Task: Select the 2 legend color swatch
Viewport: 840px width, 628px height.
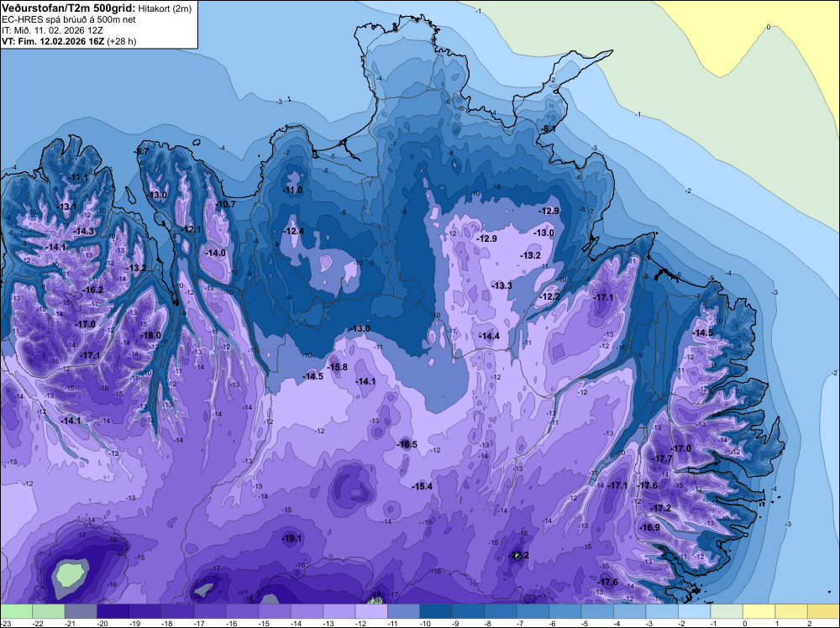Action: (823, 611)
